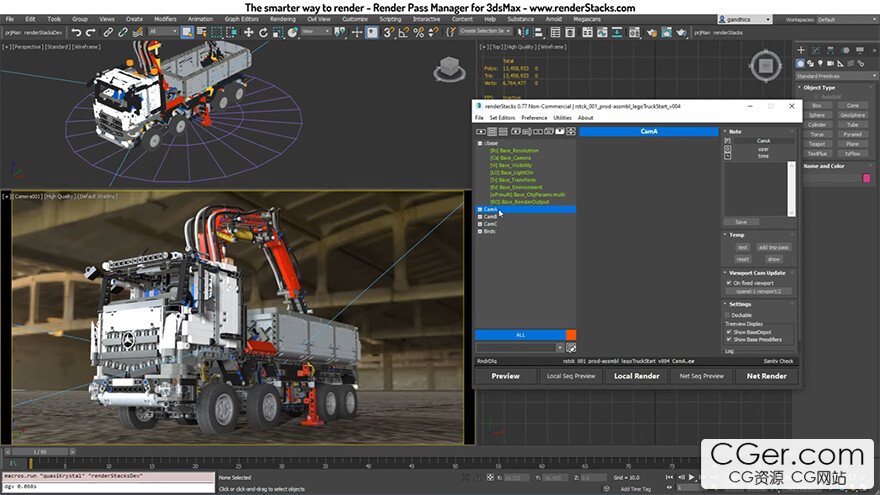Expand the Birds pass tree node
Screen dimensions: 880x495
coord(480,231)
